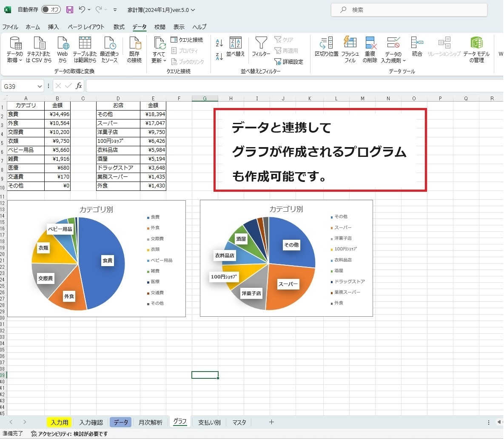Click the 食費 slice label in left pie
This screenshot has height=440, width=504.
tap(107, 261)
